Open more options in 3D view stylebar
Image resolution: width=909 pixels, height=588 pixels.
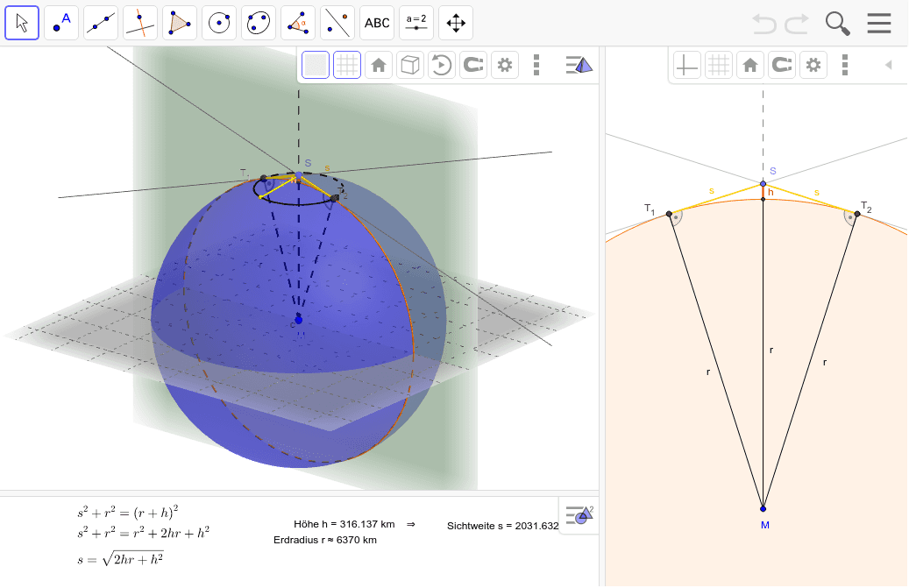[536, 65]
